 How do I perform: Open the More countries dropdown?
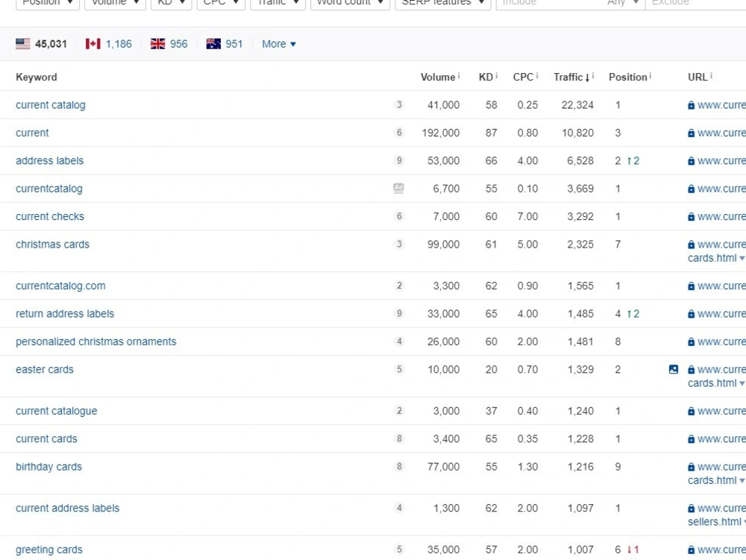pos(279,44)
